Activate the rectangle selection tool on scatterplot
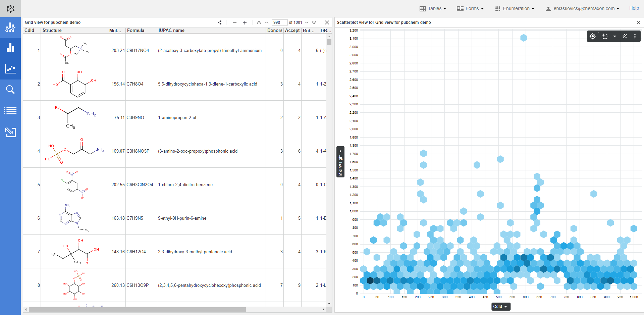644x315 pixels. (x=605, y=36)
